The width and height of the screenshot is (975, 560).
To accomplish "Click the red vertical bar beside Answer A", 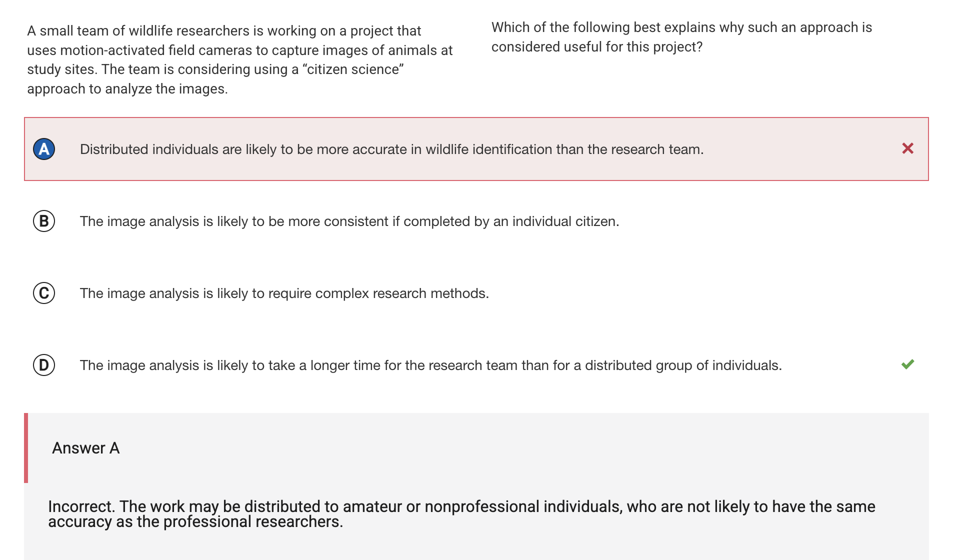I will [x=26, y=448].
